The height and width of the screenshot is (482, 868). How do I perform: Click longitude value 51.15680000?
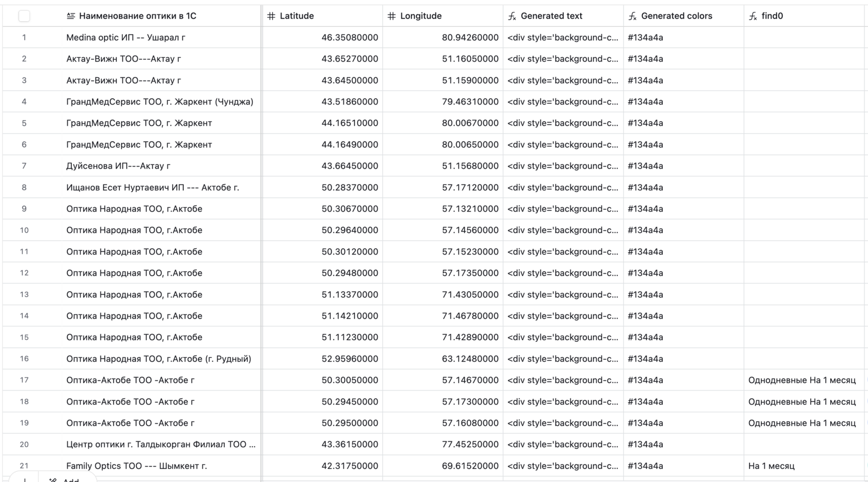(x=470, y=166)
